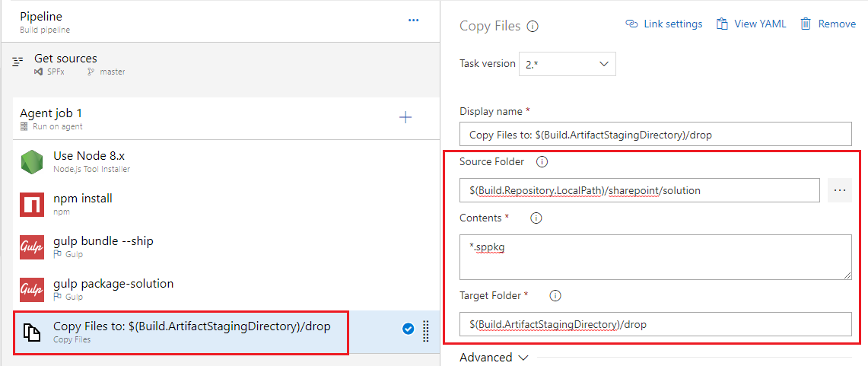The image size is (868, 366).
Task: Remove the Copy Files task
Action: (828, 24)
